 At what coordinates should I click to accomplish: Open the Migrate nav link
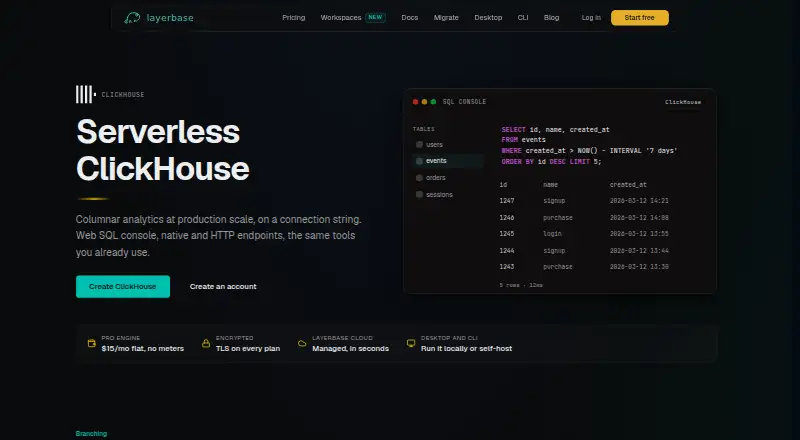pos(446,18)
